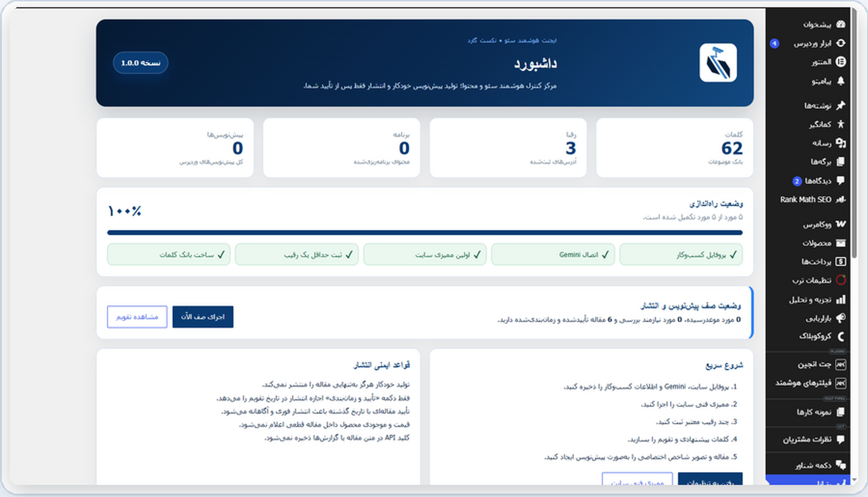Click the sidebar vertical scrollbar

tap(854, 133)
